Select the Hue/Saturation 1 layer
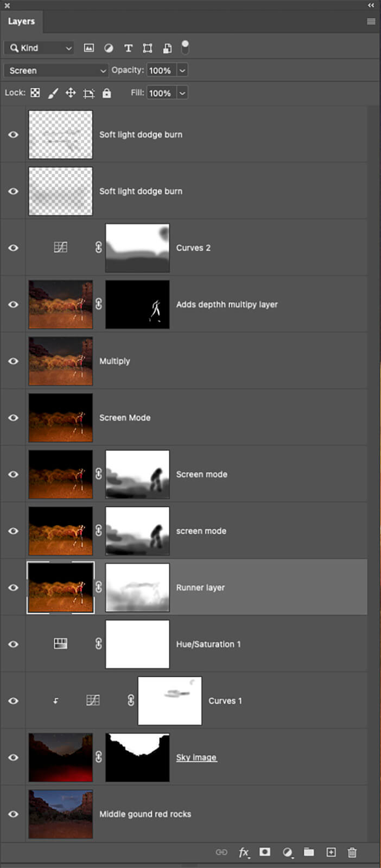The image size is (381, 868). [x=208, y=644]
